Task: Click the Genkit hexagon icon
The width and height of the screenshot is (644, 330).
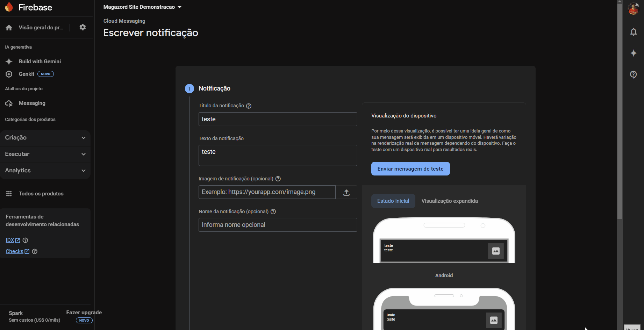Action: coord(9,74)
